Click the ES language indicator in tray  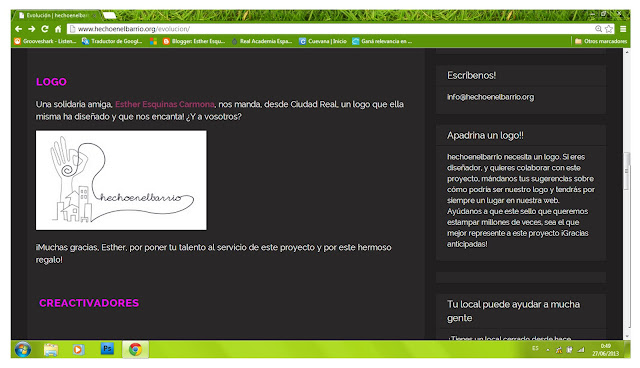pos(535,349)
